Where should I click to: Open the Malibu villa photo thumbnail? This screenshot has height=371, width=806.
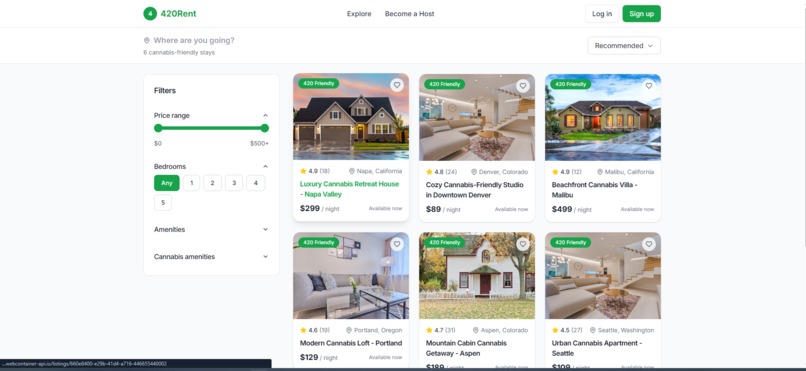(x=603, y=118)
